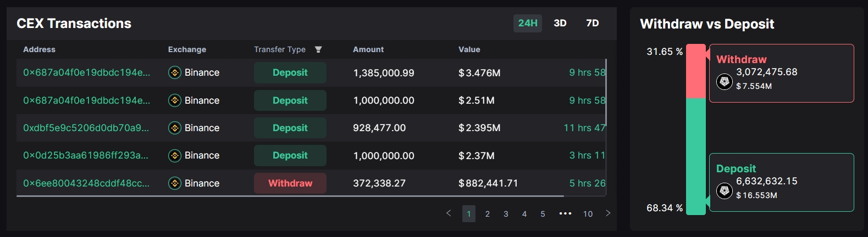Go to next page with right arrow
The width and height of the screenshot is (868, 237).
608,213
